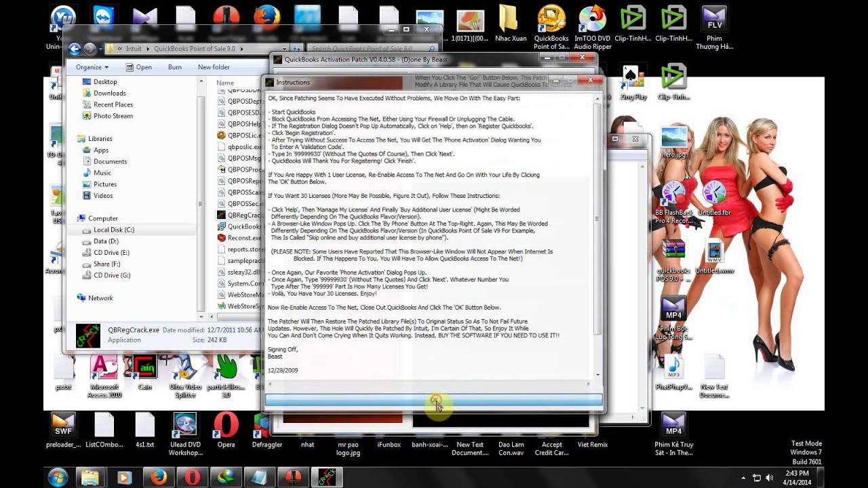The height and width of the screenshot is (488, 868).
Task: Open the Nhac Xuan folder on desktop
Action: click(x=511, y=25)
